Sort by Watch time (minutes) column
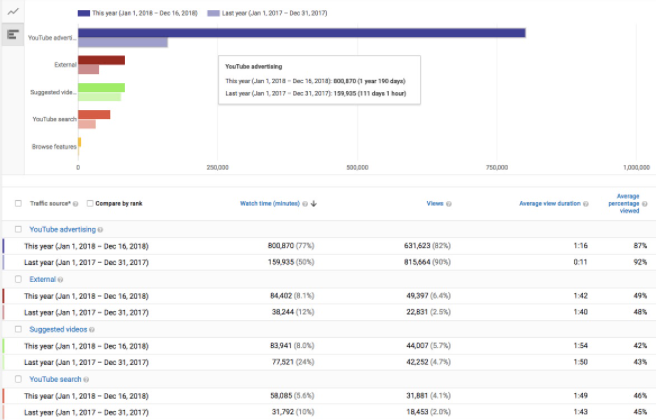This screenshot has width=656, height=420. pos(270,203)
